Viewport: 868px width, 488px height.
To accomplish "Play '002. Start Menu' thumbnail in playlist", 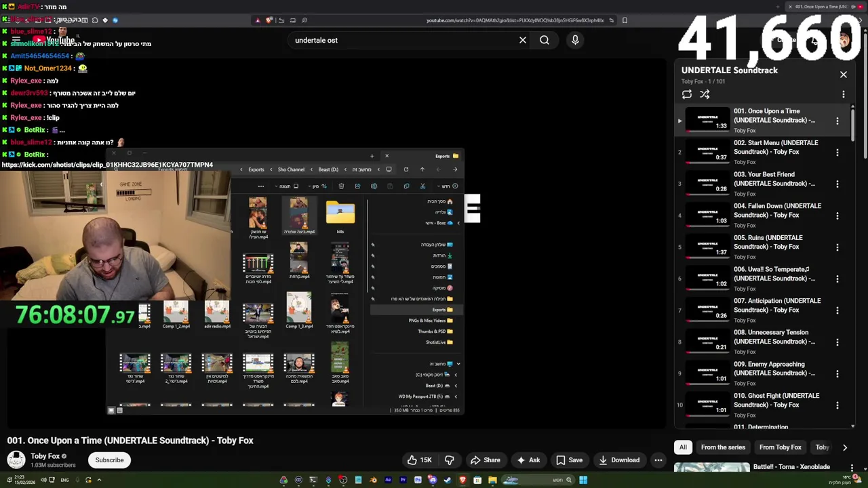I will point(707,152).
